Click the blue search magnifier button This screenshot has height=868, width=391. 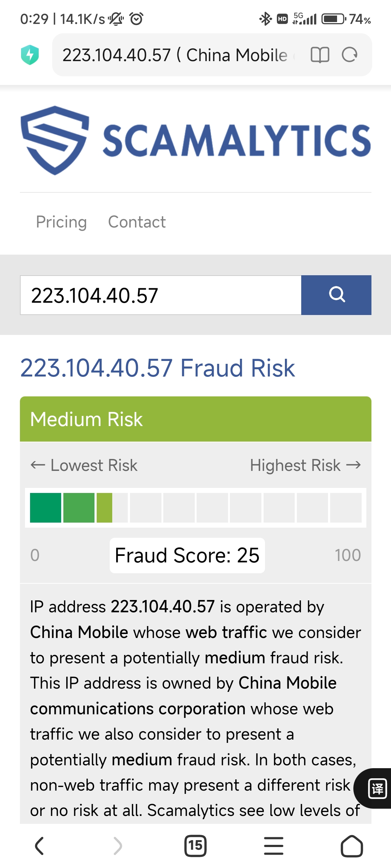(336, 295)
